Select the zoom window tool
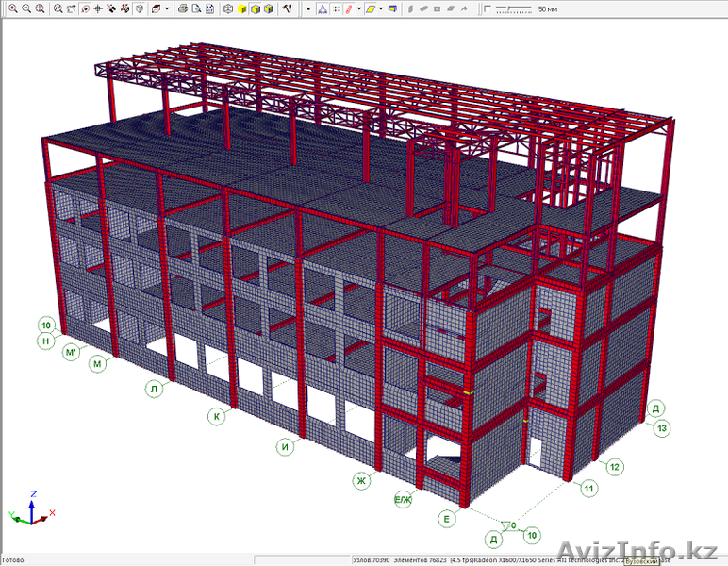The image size is (728, 566). [39, 8]
